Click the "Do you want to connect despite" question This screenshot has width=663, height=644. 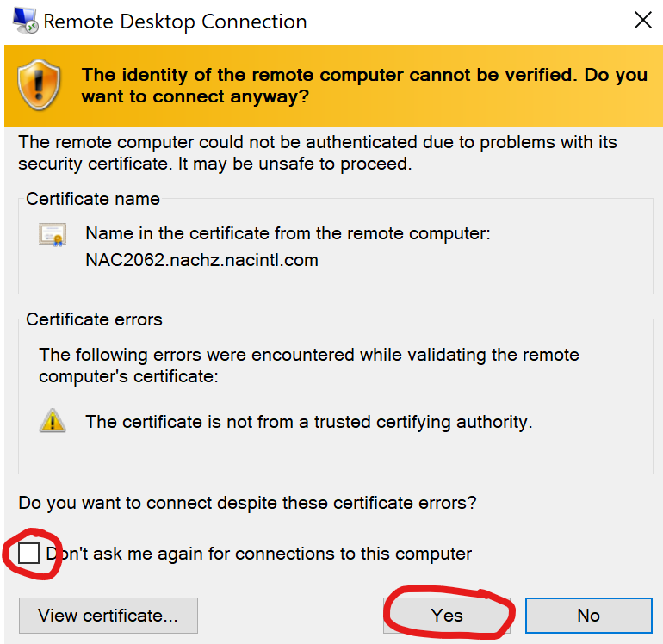[247, 503]
